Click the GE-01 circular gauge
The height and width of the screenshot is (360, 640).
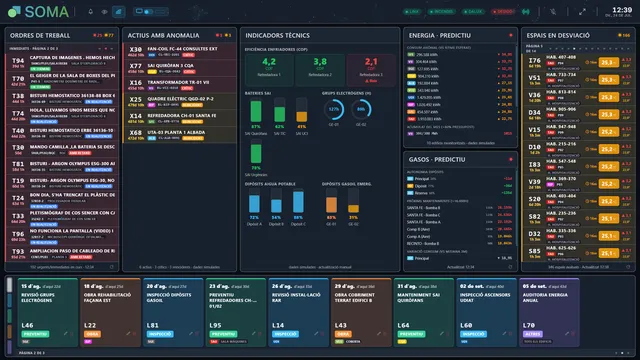tap(334, 109)
